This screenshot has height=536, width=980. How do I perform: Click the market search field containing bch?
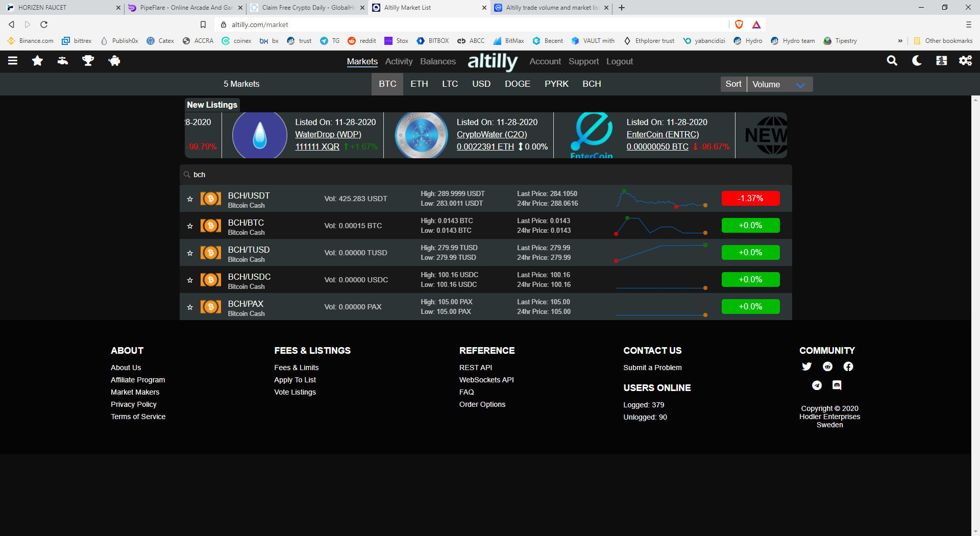click(x=486, y=175)
